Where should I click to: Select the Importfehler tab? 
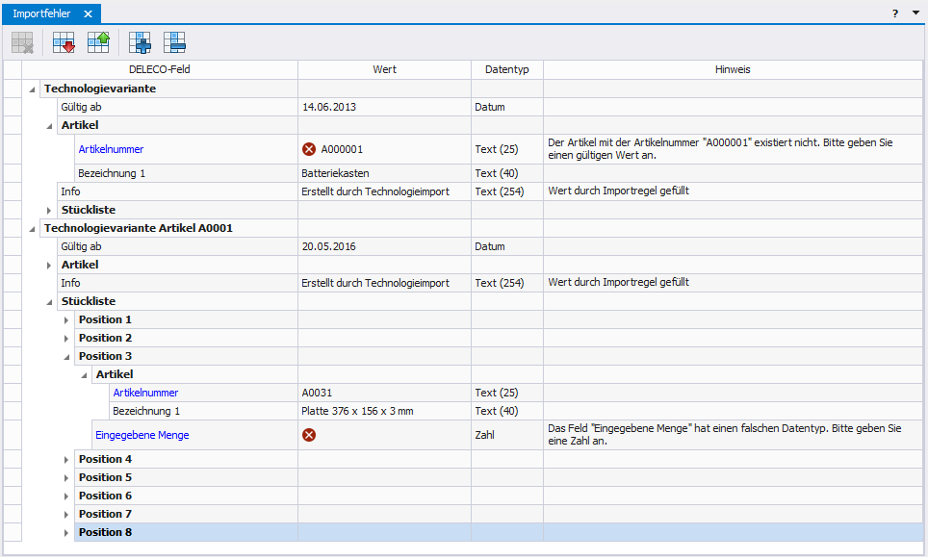pyautogui.click(x=41, y=13)
